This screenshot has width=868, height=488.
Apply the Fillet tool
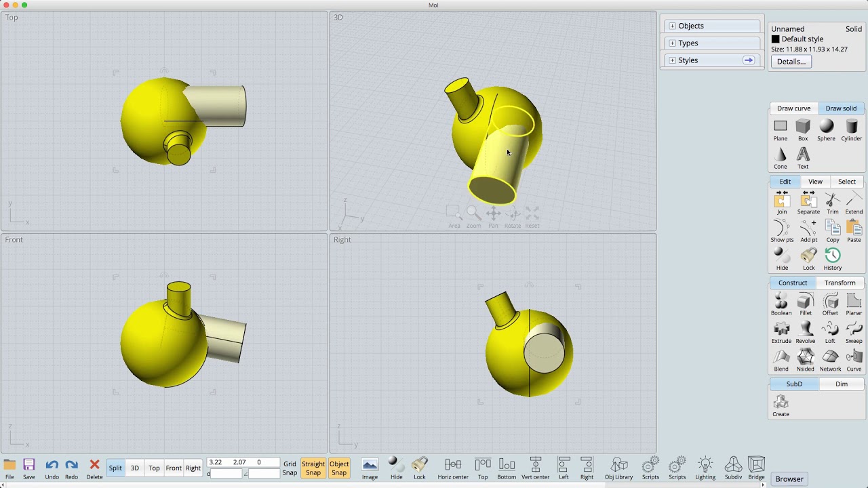806,304
